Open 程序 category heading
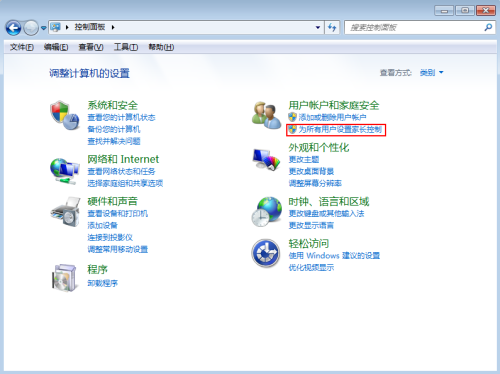Image resolution: width=500 pixels, height=374 pixels. point(98,269)
